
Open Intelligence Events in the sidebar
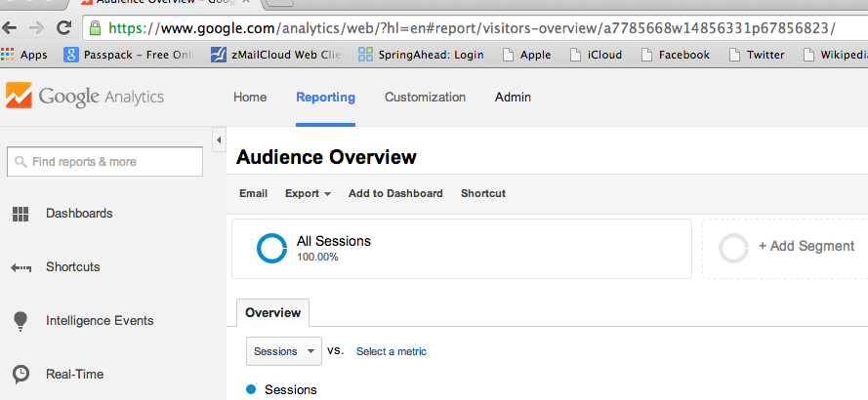click(x=100, y=321)
